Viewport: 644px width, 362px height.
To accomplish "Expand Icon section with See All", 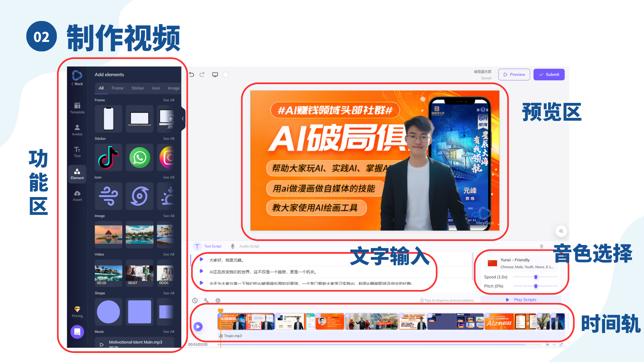I will click(x=169, y=177).
